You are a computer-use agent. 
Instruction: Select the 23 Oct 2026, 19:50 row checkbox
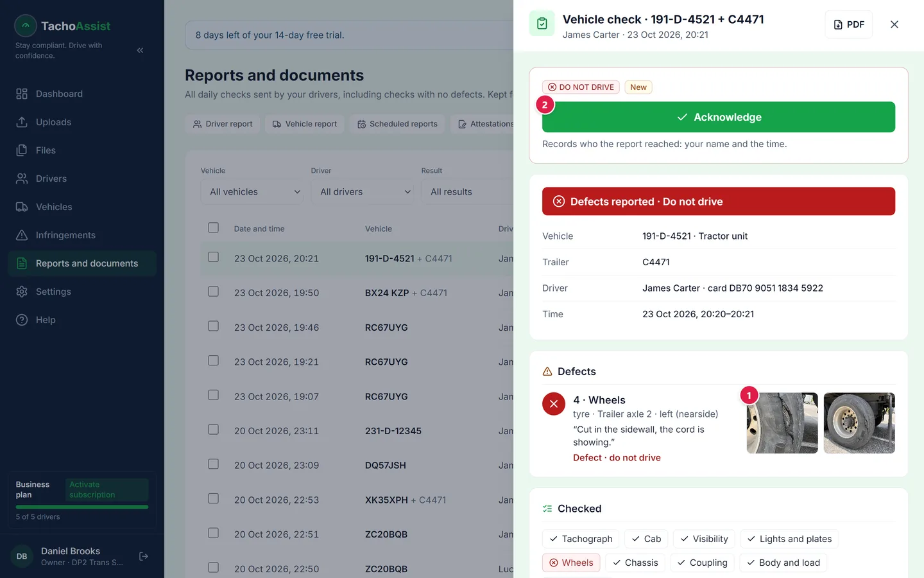(214, 292)
